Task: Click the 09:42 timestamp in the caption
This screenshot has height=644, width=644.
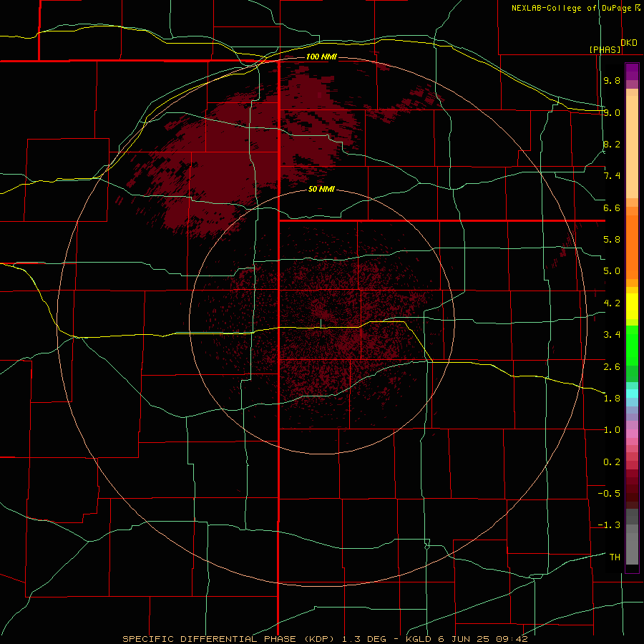Action: click(x=512, y=639)
